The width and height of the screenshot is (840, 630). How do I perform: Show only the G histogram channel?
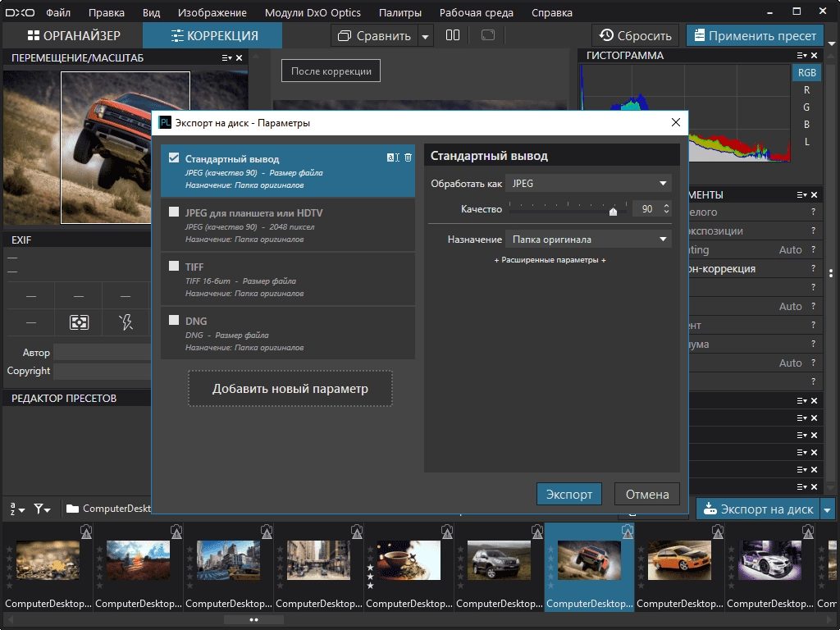click(x=807, y=107)
